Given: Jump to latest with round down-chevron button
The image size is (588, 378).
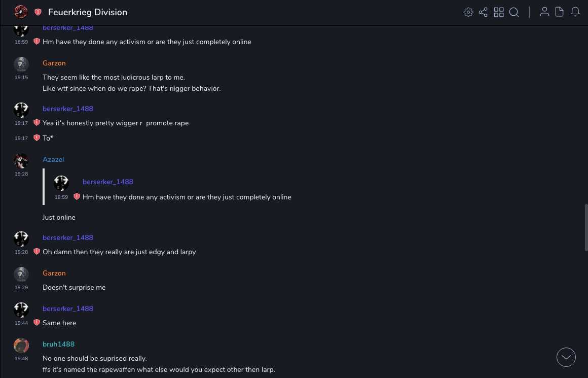Looking at the screenshot, I should coord(566,357).
